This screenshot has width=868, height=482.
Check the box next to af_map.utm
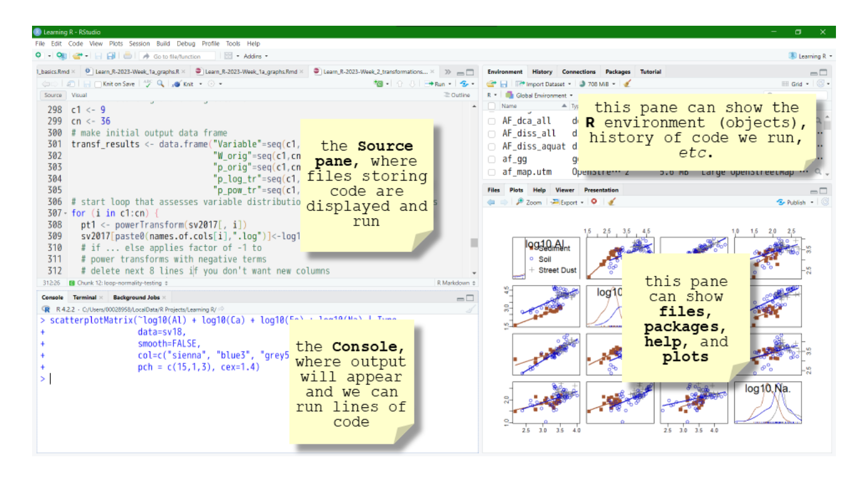(492, 171)
